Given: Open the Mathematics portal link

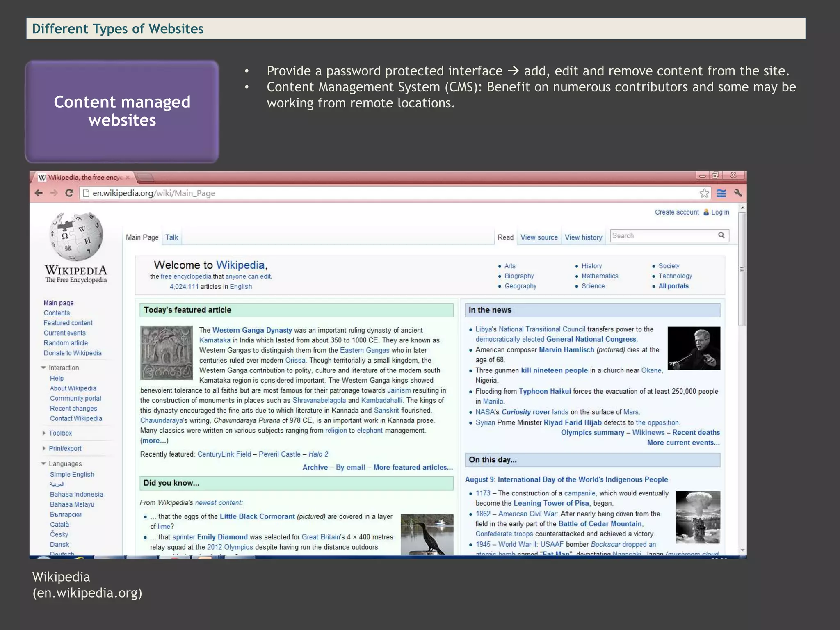Looking at the screenshot, I should point(600,276).
